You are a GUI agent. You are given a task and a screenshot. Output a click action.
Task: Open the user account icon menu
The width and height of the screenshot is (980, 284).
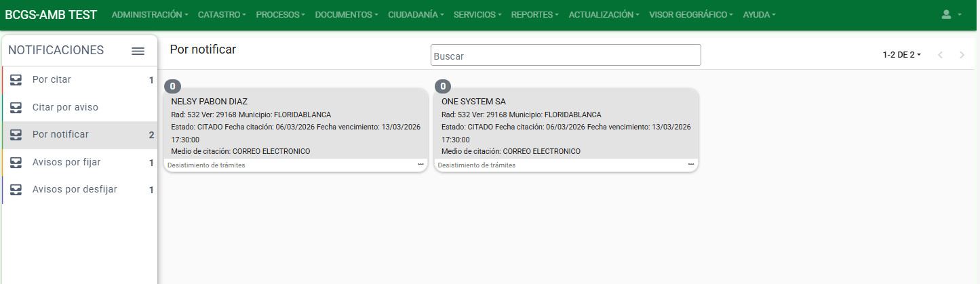(952, 14)
